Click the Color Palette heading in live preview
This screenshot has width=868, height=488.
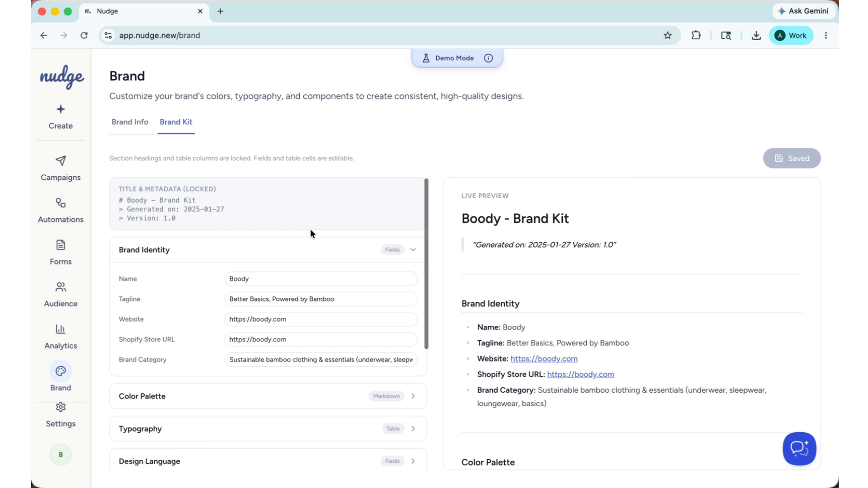click(488, 462)
